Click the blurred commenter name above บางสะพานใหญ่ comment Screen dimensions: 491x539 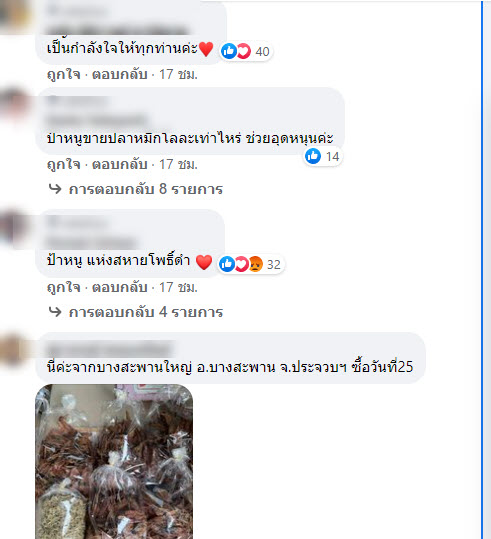[x=110, y=349]
